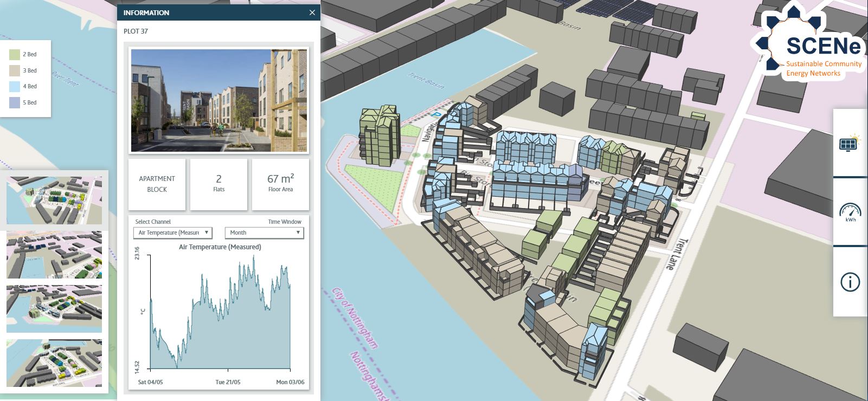Click the SCENe logo
Screen dimensions: 868x401
pos(809,44)
